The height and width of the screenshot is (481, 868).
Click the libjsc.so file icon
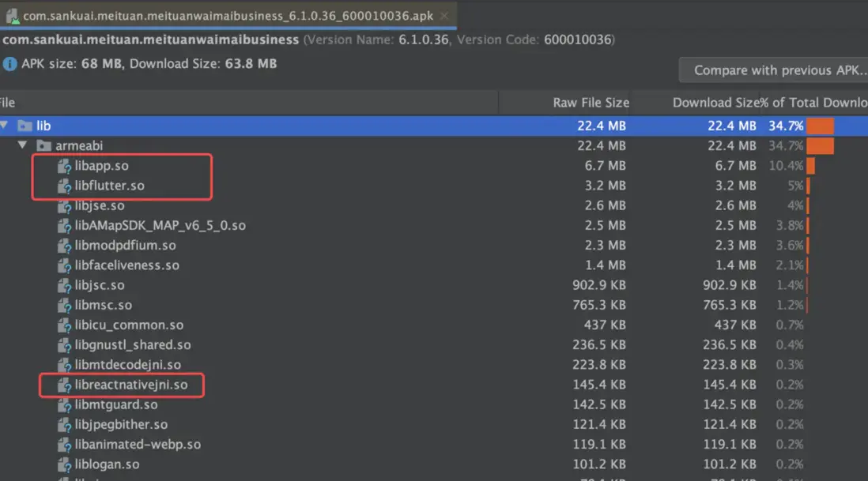click(64, 285)
